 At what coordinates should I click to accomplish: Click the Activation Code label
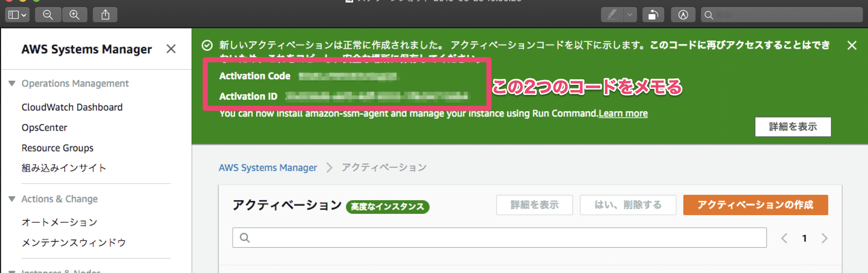coord(255,76)
